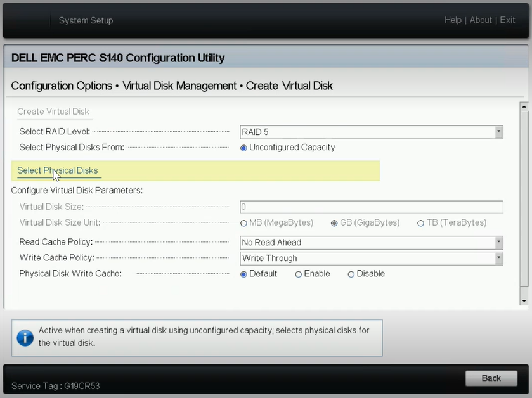Open the About menu item
The width and height of the screenshot is (532, 398).
coord(481,20)
